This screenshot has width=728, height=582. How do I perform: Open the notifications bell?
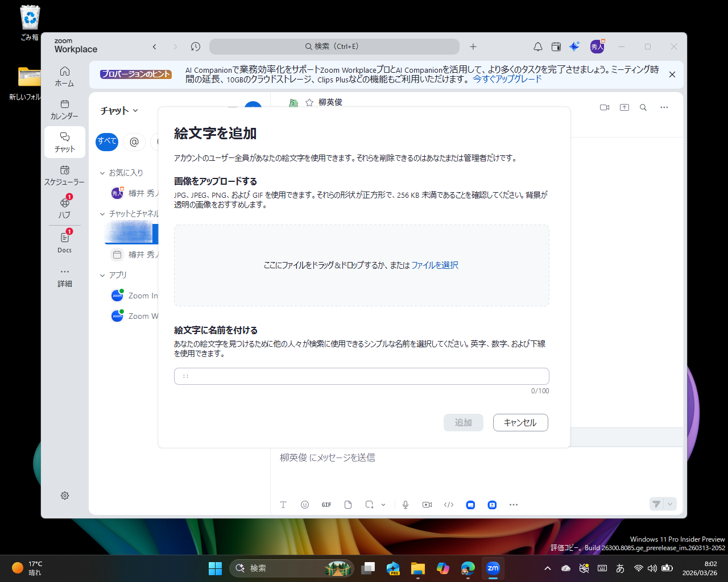pos(537,47)
